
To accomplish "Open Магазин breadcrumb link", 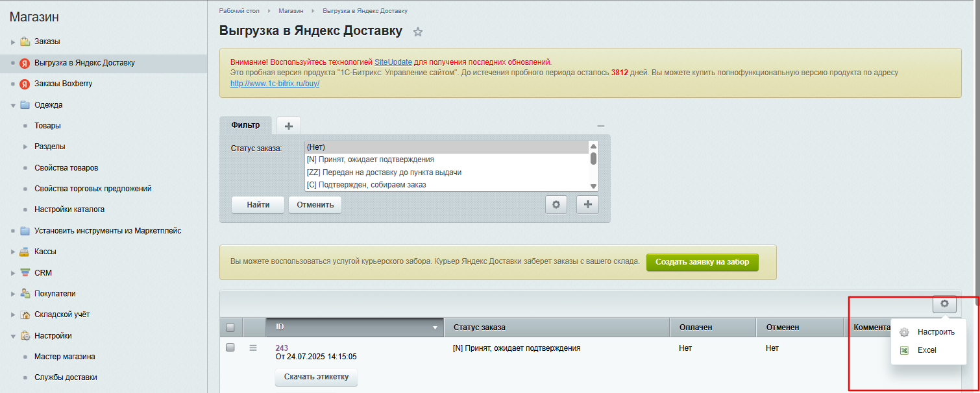I will [291, 11].
